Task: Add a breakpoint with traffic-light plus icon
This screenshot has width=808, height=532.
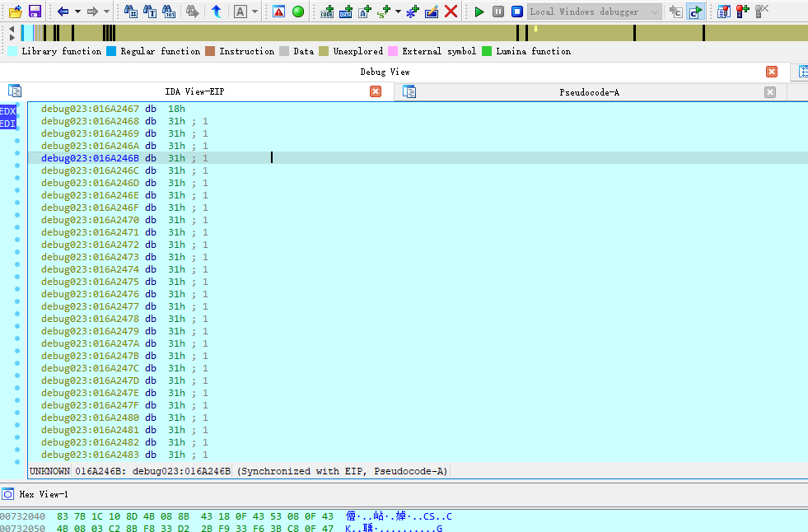Action: tap(743, 12)
